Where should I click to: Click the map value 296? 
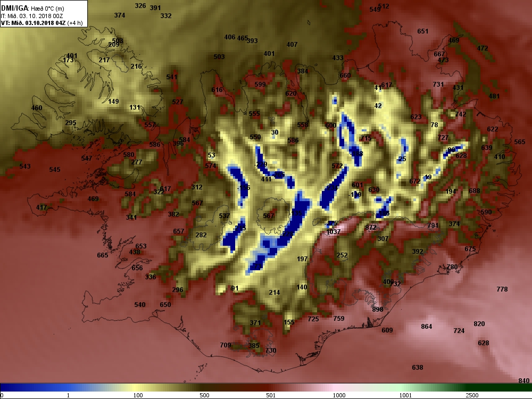coord(178,290)
